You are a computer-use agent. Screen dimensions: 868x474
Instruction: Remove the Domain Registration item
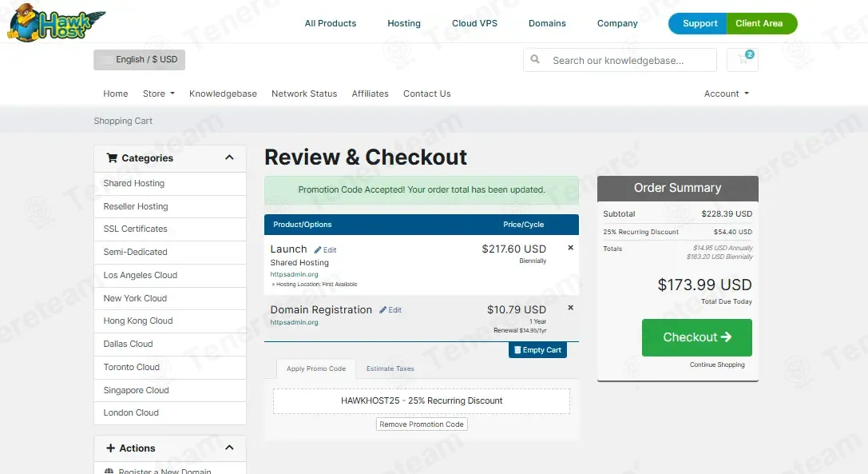570,308
